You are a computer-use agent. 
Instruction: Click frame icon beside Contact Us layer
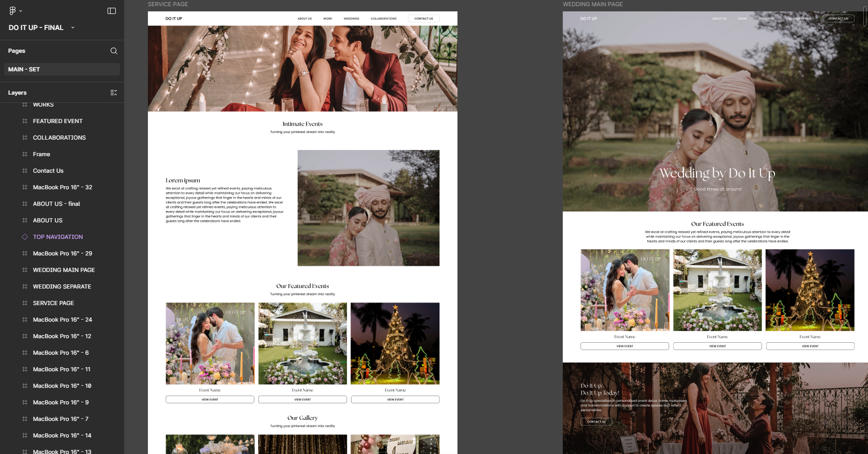point(25,171)
